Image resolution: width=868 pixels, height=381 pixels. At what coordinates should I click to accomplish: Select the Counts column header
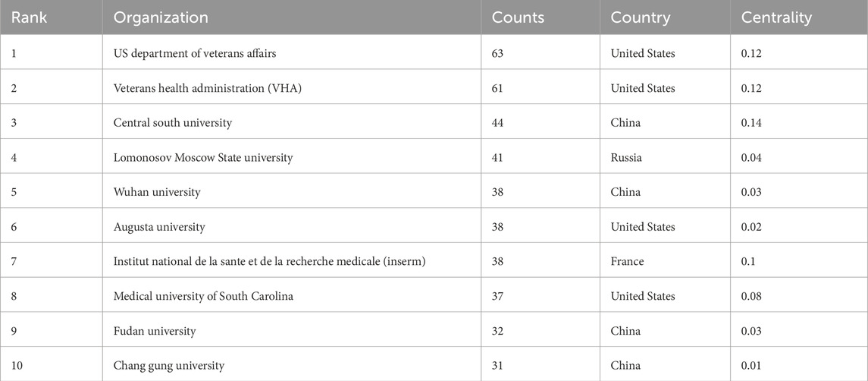click(518, 17)
